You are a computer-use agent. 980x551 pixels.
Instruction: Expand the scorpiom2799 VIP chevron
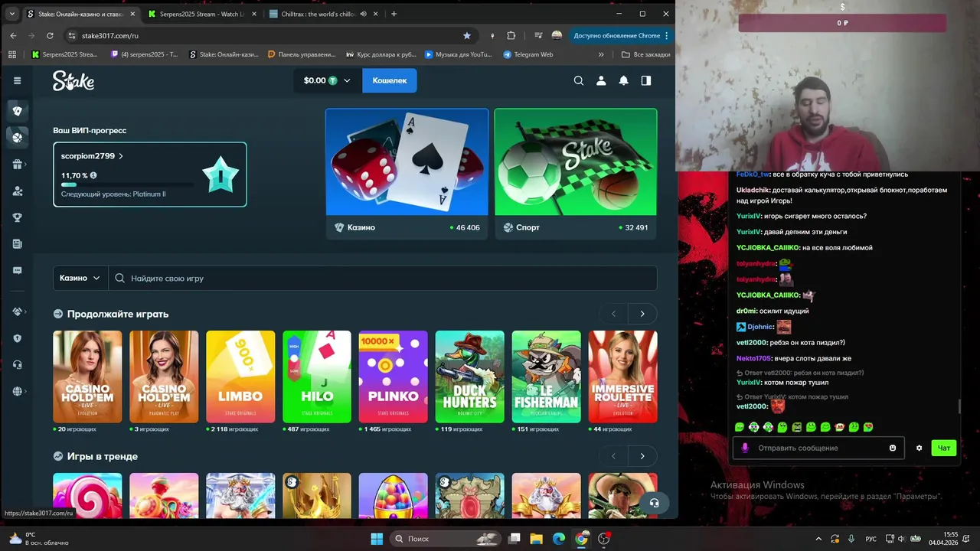[121, 156]
